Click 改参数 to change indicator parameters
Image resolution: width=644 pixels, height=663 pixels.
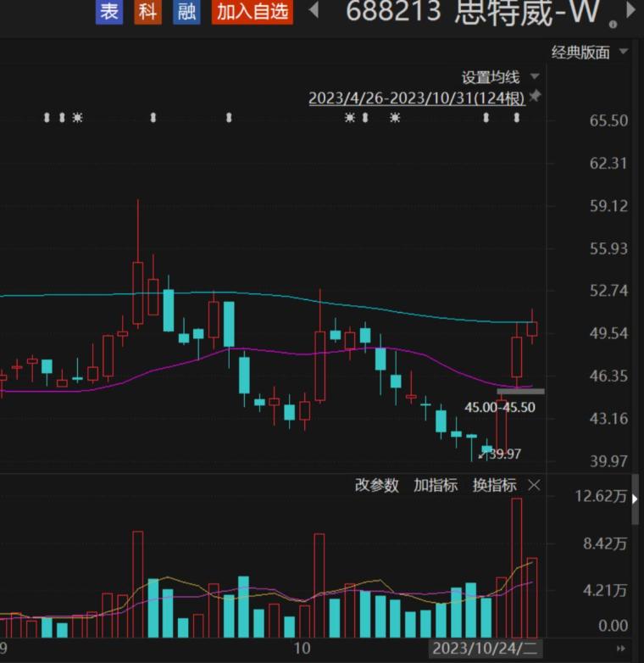pyautogui.click(x=376, y=485)
